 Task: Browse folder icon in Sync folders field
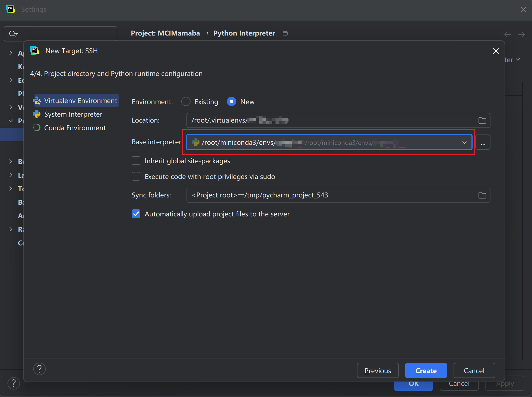click(x=482, y=195)
